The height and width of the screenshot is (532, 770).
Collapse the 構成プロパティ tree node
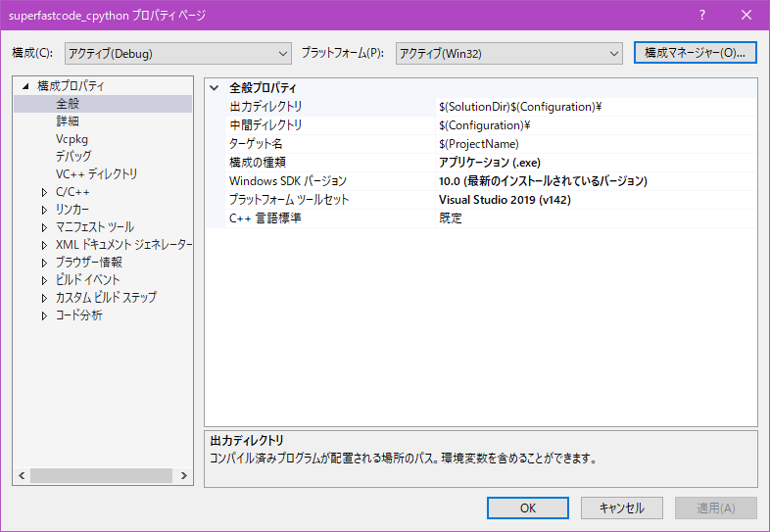point(26,86)
